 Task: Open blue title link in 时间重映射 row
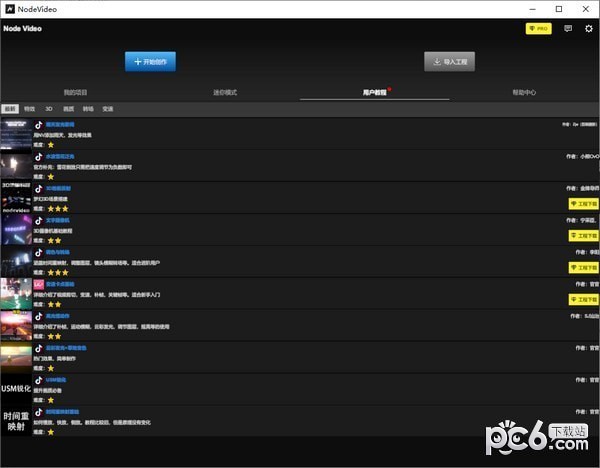click(62, 412)
